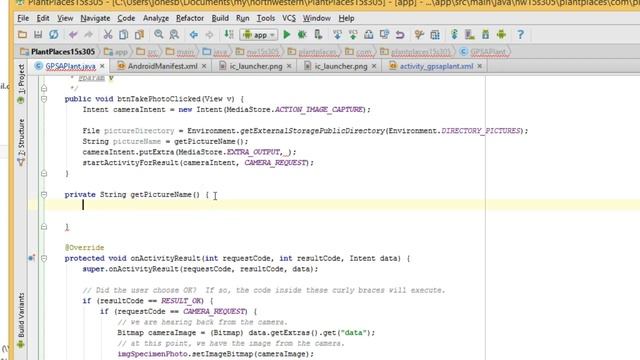The height and width of the screenshot is (360, 640).
Task: Click the Paste clipboard icon
Action: pyautogui.click(x=139, y=35)
